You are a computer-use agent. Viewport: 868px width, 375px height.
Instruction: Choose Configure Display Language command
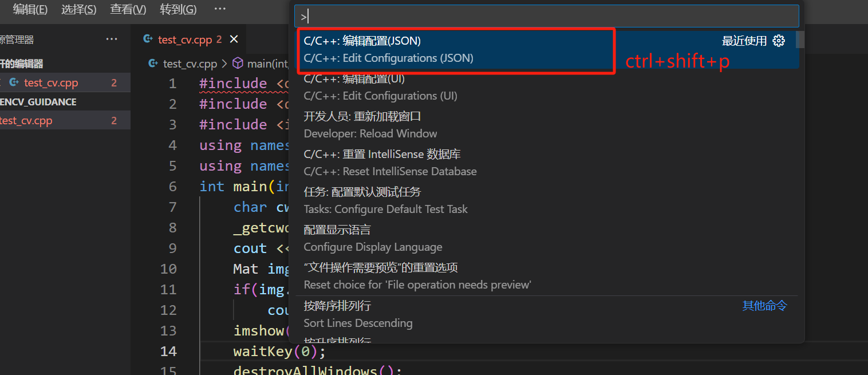coord(546,239)
